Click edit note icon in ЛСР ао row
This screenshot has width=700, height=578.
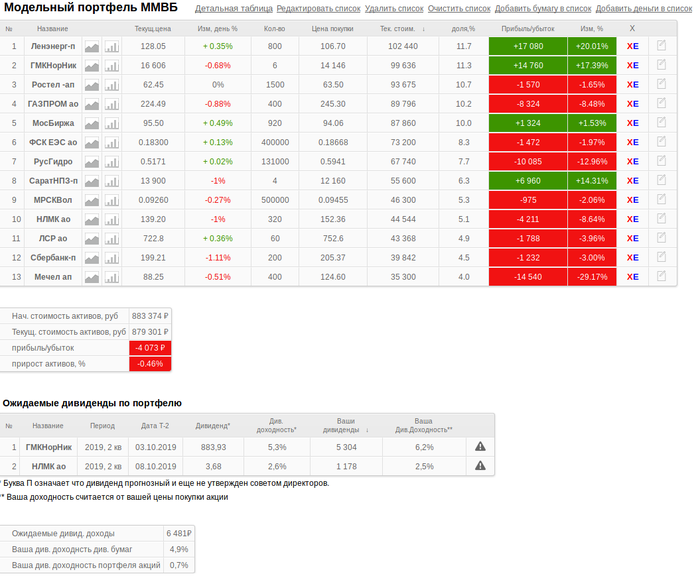[x=661, y=238]
